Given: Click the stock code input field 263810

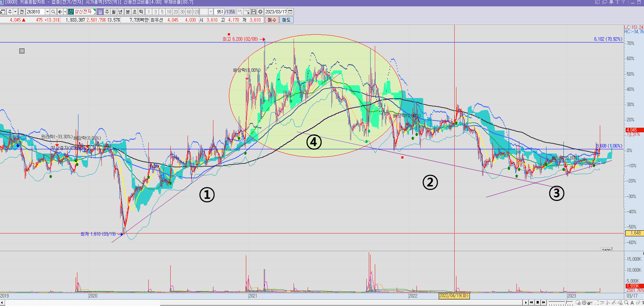Looking at the screenshot, I should click(x=35, y=12).
